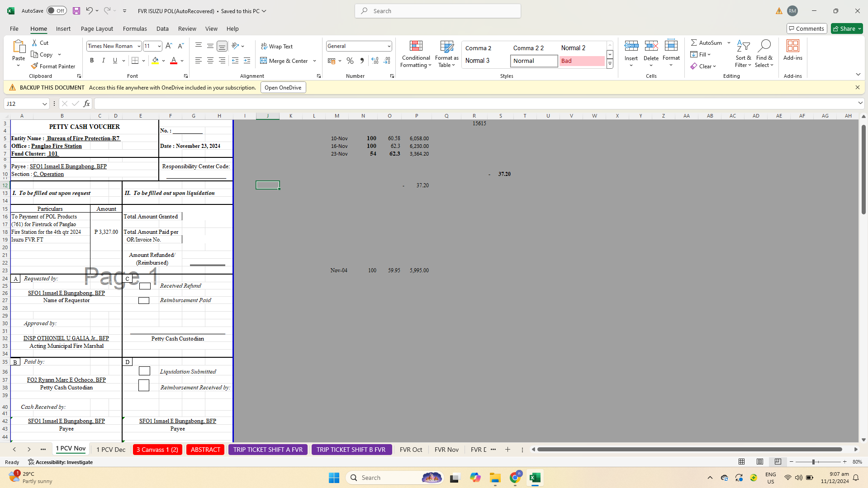This screenshot has width=868, height=488.
Task: Tick the Reimbursement Received by checkbox
Action: 144,385
